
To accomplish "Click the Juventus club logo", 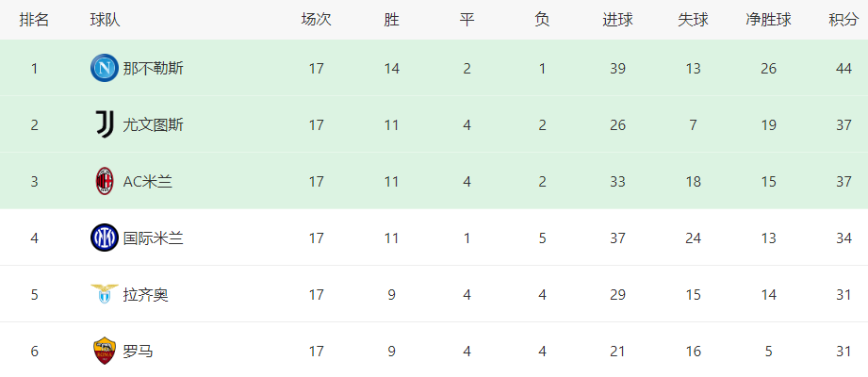I will [x=104, y=124].
